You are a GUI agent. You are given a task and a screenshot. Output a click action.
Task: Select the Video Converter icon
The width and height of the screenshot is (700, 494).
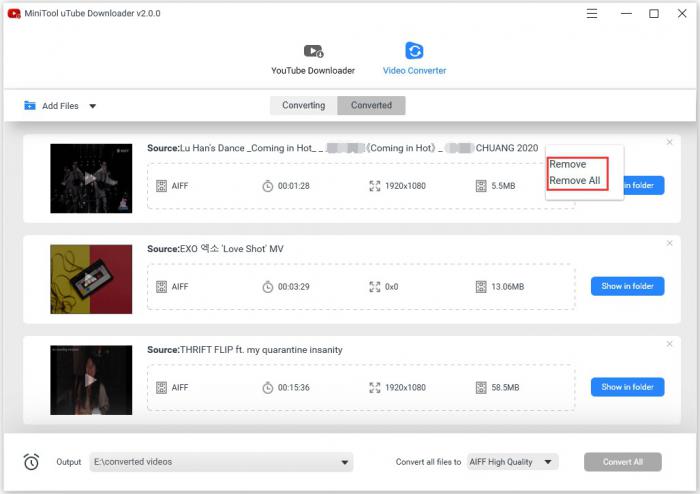point(414,51)
